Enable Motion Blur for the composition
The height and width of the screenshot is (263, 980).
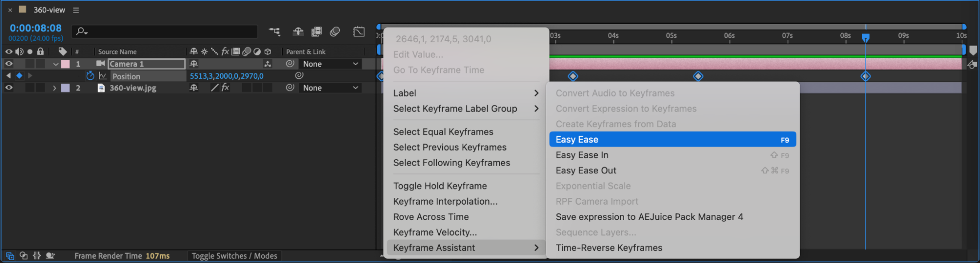click(x=335, y=32)
